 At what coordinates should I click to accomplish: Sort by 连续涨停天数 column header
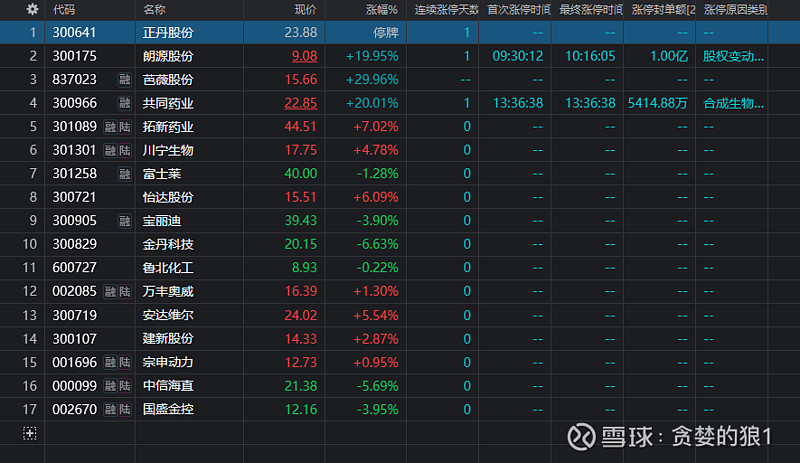click(446, 10)
